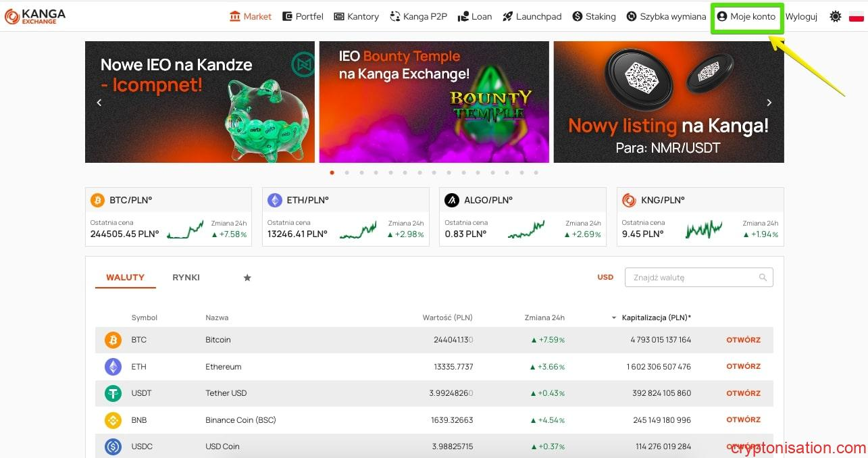Select the WALUTY tab
Viewport: 868px width, 458px height.
pyautogui.click(x=125, y=278)
